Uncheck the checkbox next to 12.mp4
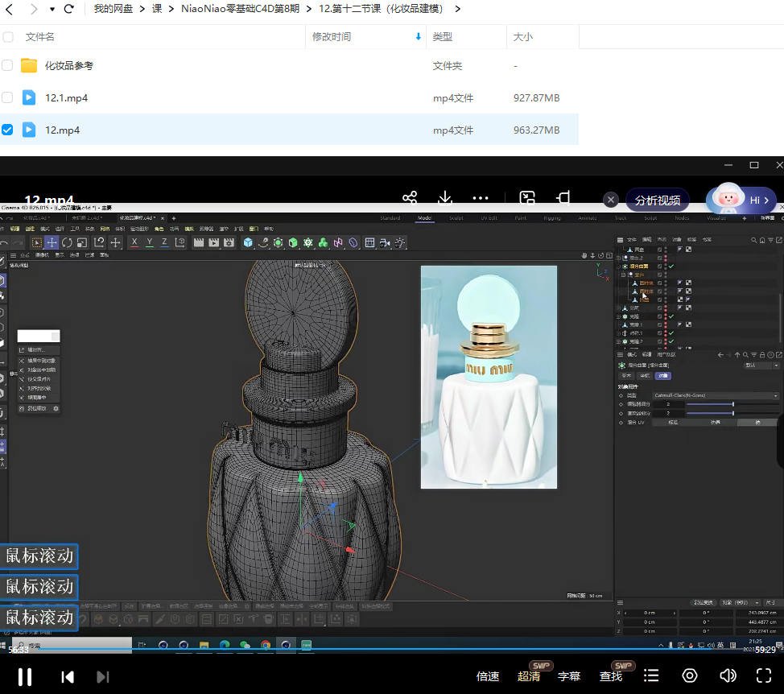The width and height of the screenshot is (784, 694). 8,130
